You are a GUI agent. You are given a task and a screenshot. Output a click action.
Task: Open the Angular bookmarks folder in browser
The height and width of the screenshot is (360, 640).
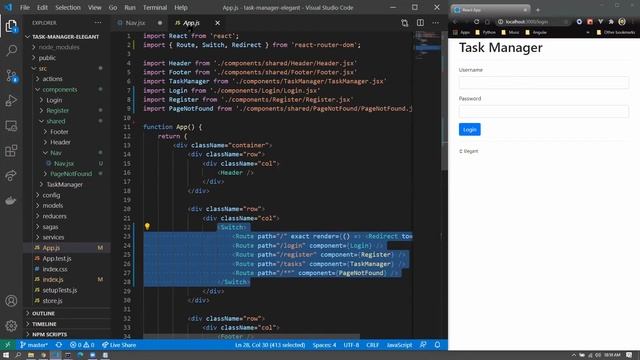pos(536,32)
